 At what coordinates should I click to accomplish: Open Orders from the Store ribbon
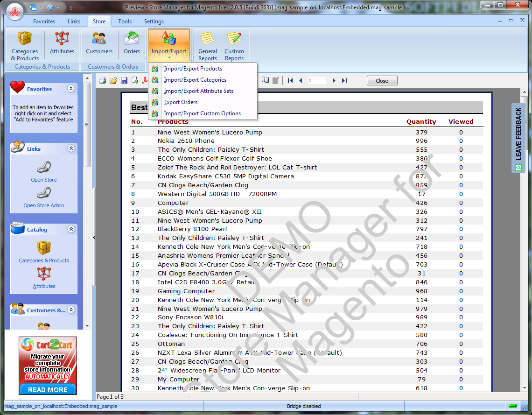pos(132,43)
